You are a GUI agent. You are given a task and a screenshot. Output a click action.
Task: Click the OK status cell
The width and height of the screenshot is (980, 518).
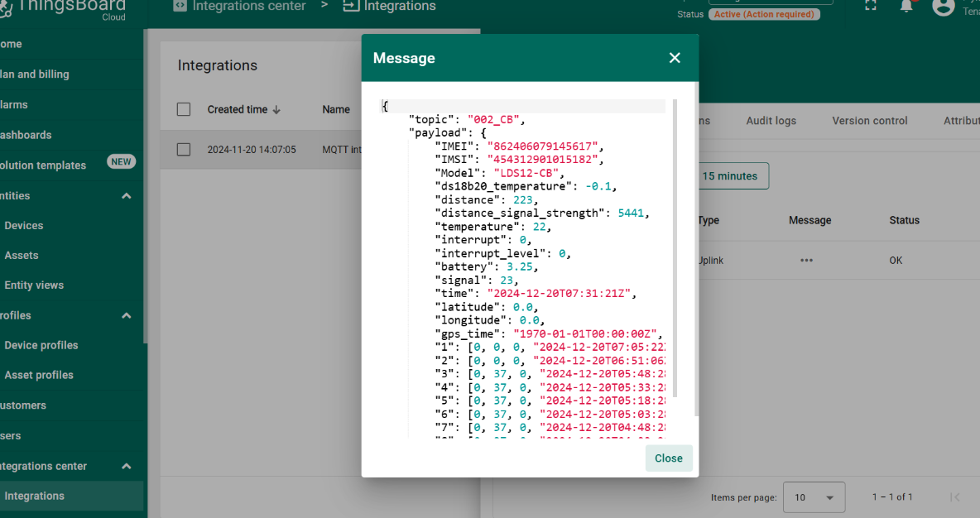click(896, 261)
